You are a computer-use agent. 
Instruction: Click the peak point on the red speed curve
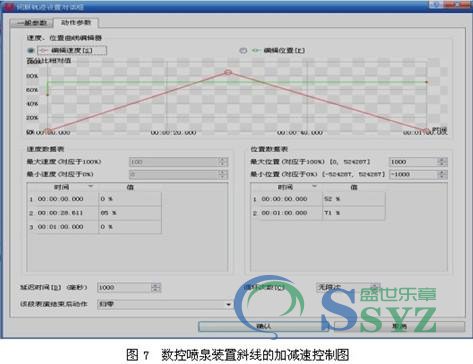228,72
